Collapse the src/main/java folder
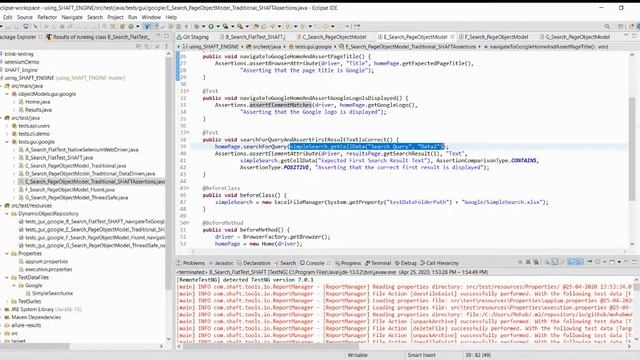 pyautogui.click(x=2, y=86)
